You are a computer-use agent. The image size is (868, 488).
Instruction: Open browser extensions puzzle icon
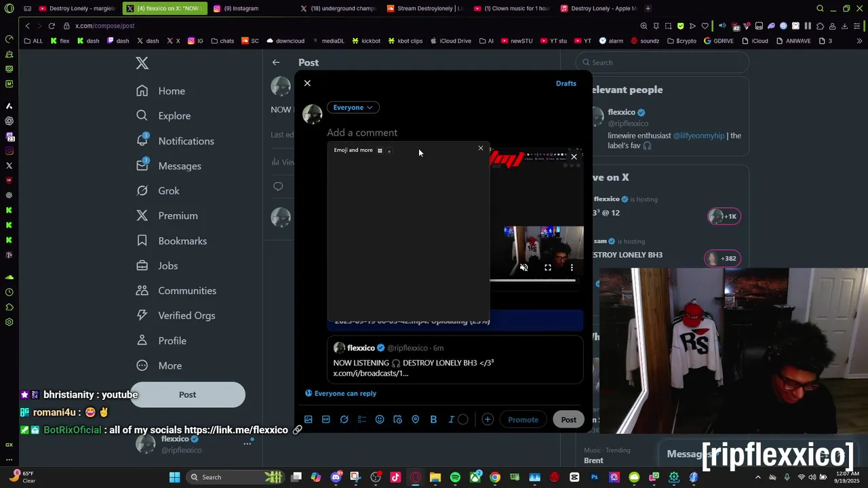tap(820, 26)
